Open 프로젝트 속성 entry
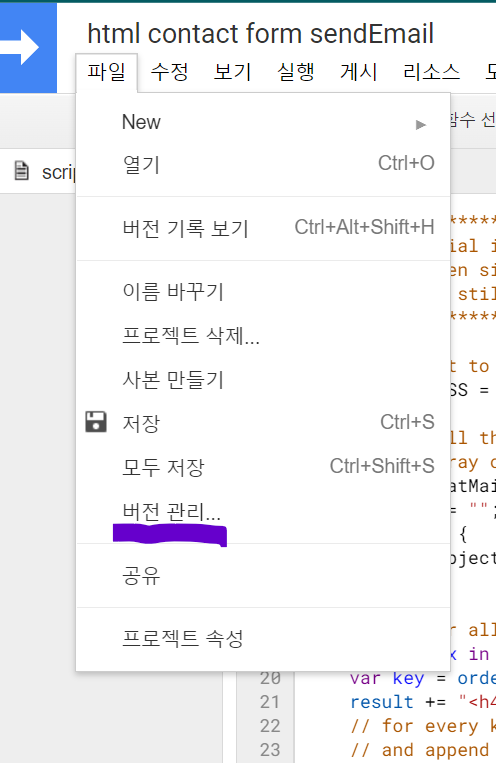496x763 pixels. tap(263, 638)
